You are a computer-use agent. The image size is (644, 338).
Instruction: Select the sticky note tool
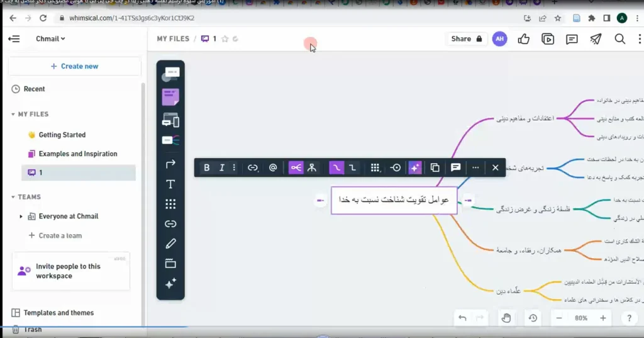[x=170, y=98]
